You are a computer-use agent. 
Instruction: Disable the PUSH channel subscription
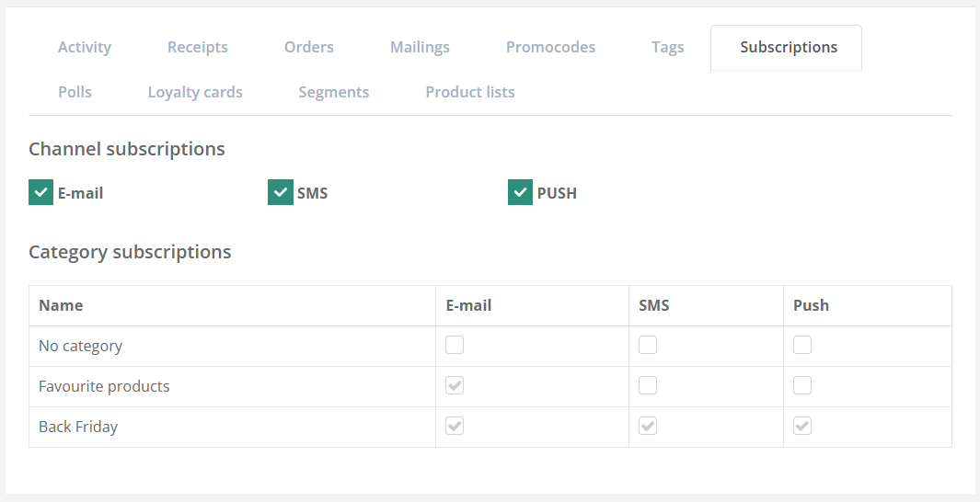[x=520, y=193]
